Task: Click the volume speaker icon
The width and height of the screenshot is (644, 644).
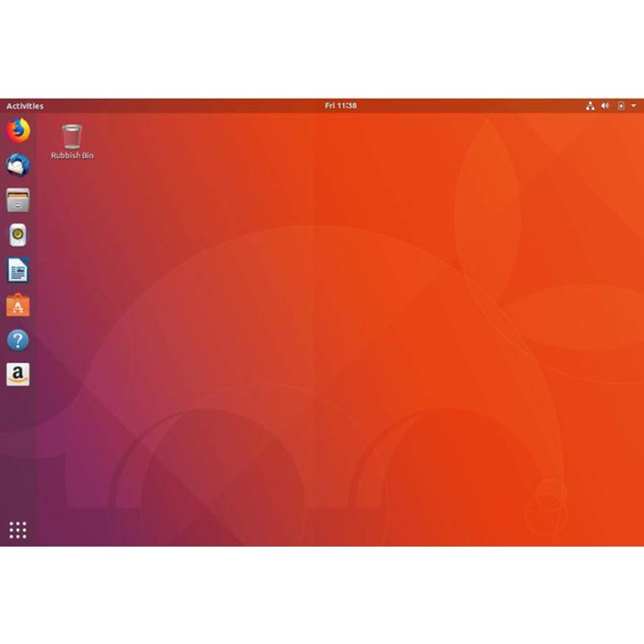Action: coord(605,105)
